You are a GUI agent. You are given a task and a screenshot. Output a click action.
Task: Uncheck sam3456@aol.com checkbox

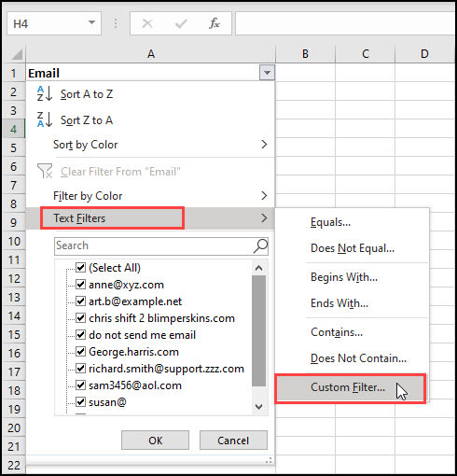[x=80, y=385]
